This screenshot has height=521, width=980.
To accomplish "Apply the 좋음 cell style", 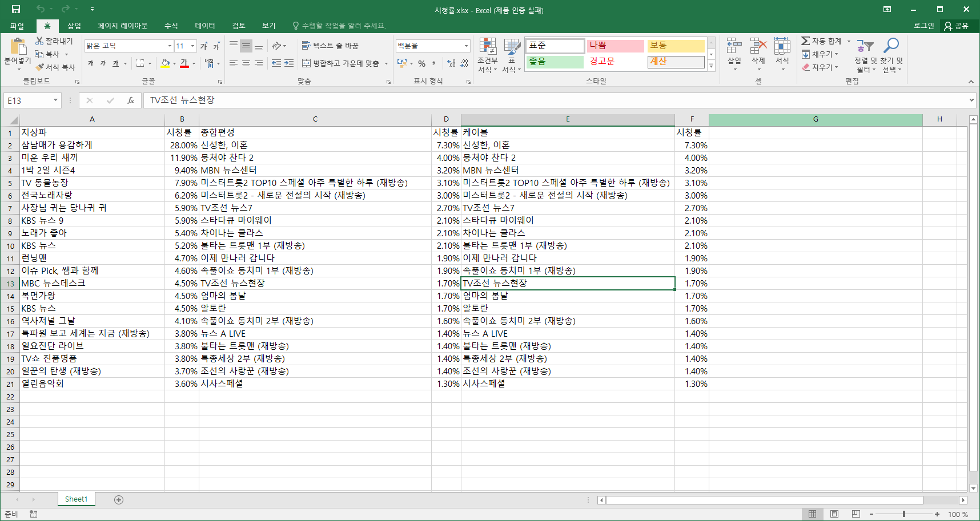I will click(x=555, y=62).
